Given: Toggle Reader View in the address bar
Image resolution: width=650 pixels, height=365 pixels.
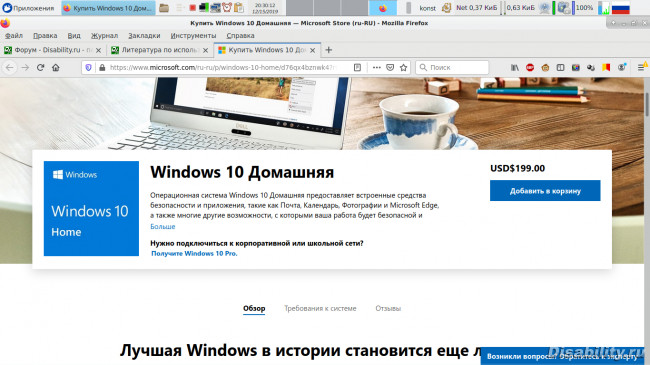Looking at the screenshot, I should tap(357, 67).
